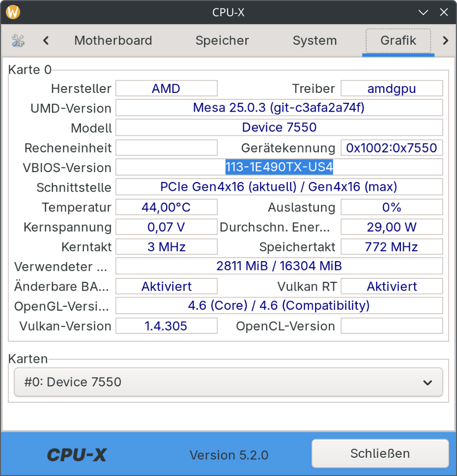Click the 'Kerntakt' label
Viewport: 457px width, 476px height.
pyautogui.click(x=86, y=247)
